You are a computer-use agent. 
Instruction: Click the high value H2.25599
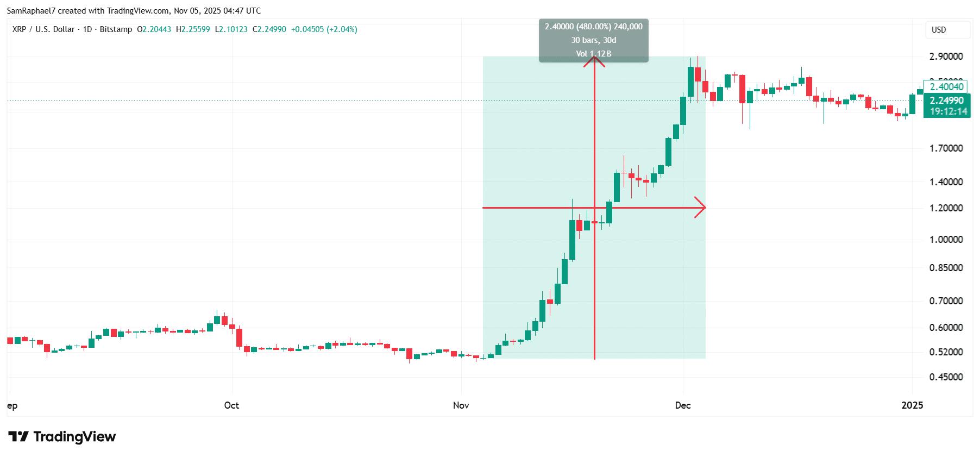coord(193,30)
